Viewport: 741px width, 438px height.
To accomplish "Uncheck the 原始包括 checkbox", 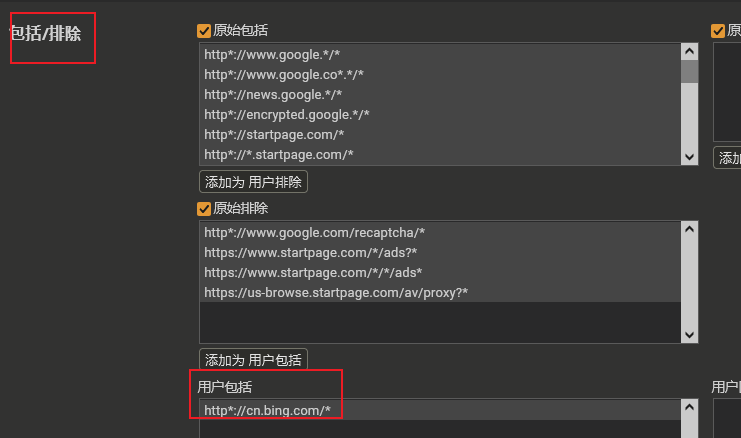I will (x=204, y=31).
